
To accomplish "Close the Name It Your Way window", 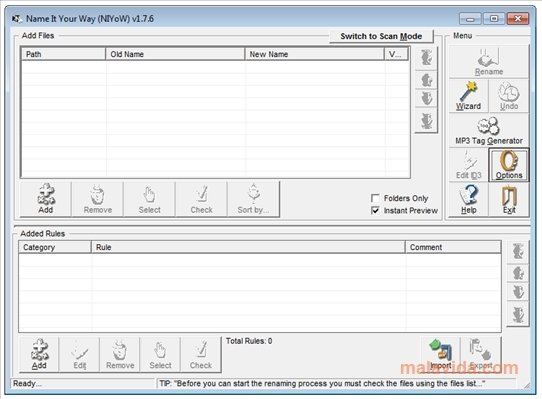I will click(518, 19).
